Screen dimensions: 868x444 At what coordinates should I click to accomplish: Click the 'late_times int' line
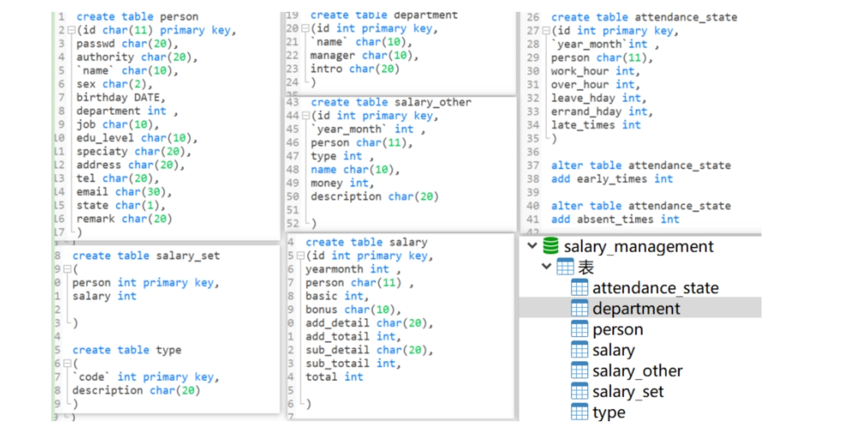(596, 125)
